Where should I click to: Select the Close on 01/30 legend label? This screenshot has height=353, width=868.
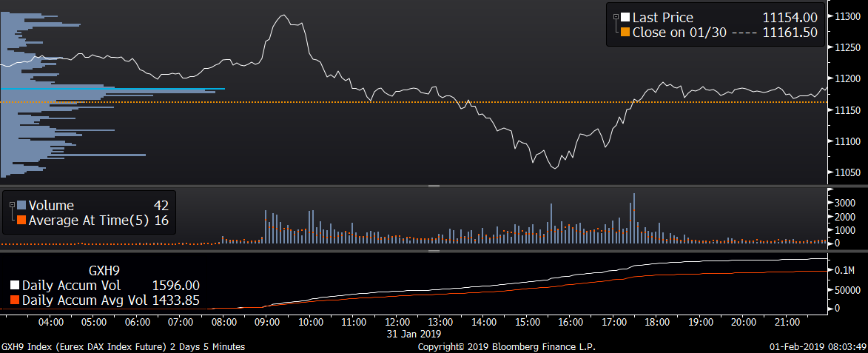(x=680, y=33)
